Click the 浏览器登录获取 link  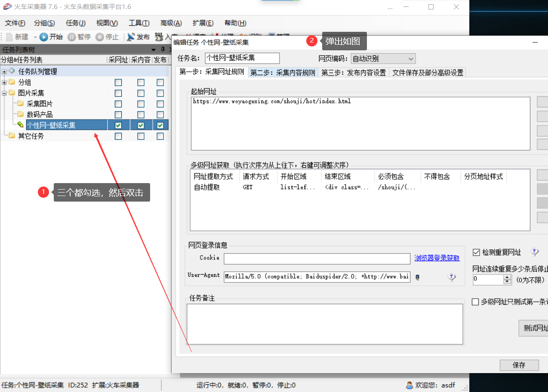437,258
